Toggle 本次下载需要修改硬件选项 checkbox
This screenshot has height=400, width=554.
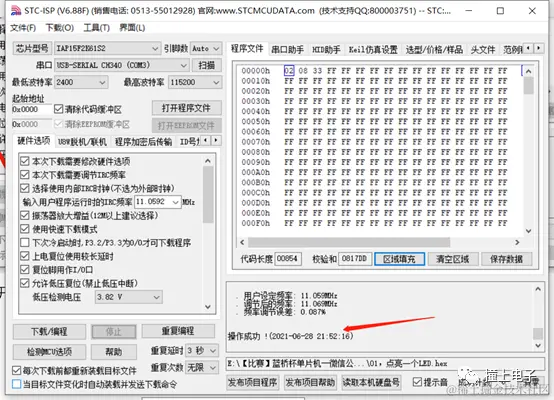tap(24, 161)
